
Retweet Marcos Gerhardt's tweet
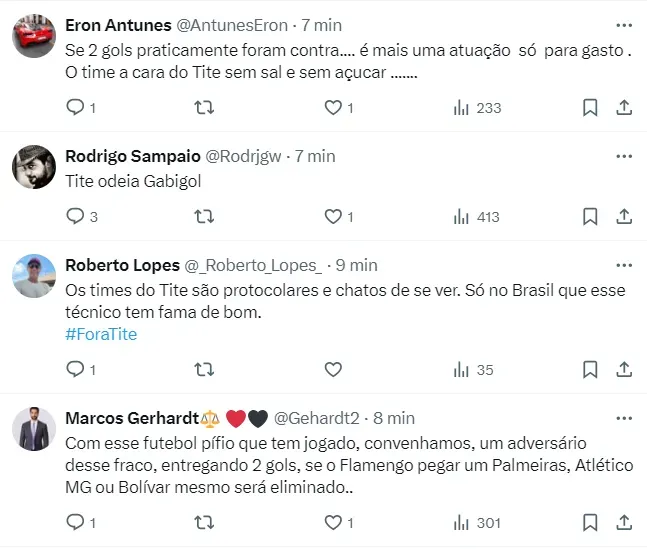tap(205, 522)
